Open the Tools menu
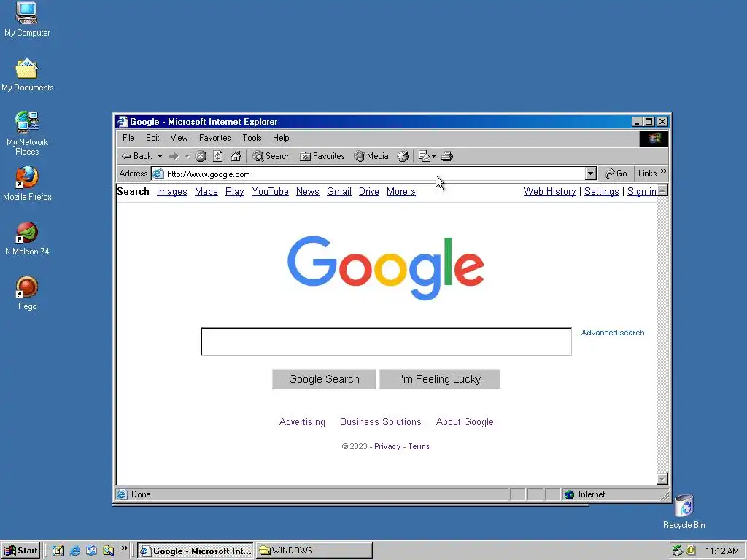The image size is (747, 560). pyautogui.click(x=252, y=138)
